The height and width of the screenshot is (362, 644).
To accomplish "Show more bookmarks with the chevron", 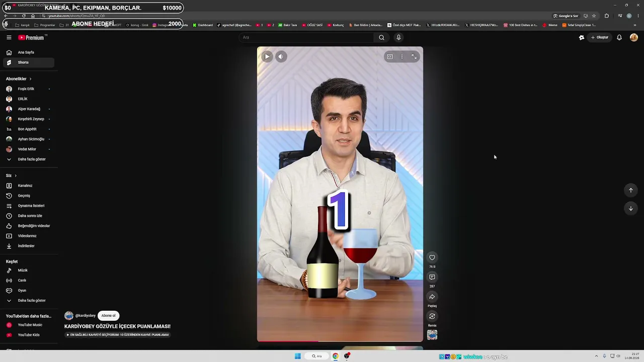I will pos(635,25).
